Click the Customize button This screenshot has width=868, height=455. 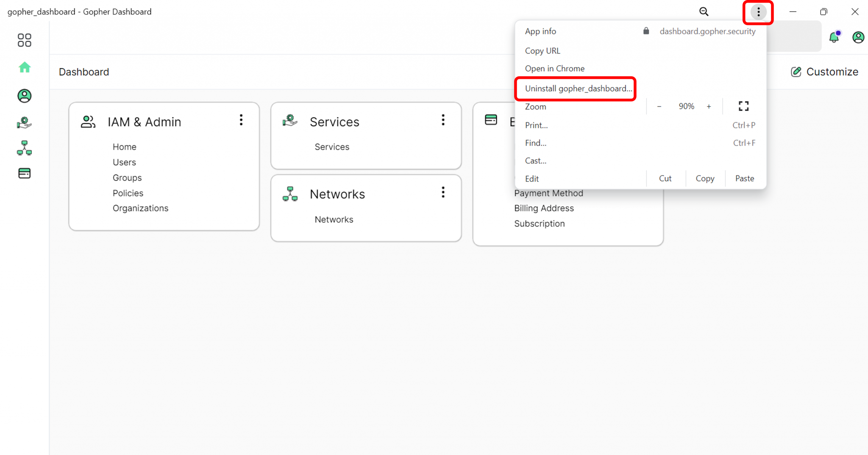pyautogui.click(x=824, y=72)
